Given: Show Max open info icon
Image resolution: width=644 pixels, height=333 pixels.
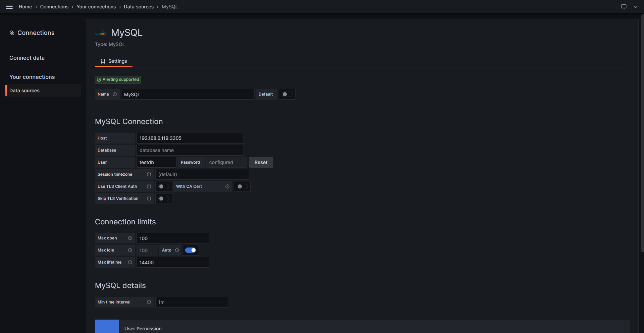Looking at the screenshot, I should (x=130, y=238).
